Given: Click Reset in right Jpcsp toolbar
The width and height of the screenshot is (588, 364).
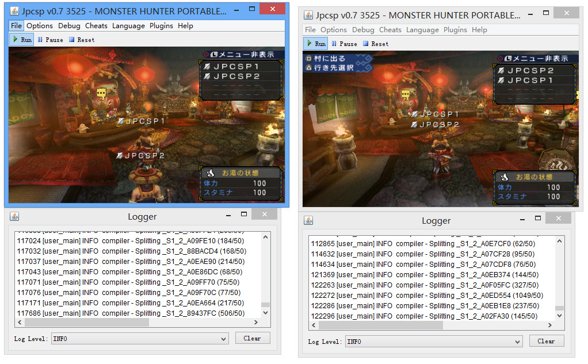Looking at the screenshot, I should (376, 44).
